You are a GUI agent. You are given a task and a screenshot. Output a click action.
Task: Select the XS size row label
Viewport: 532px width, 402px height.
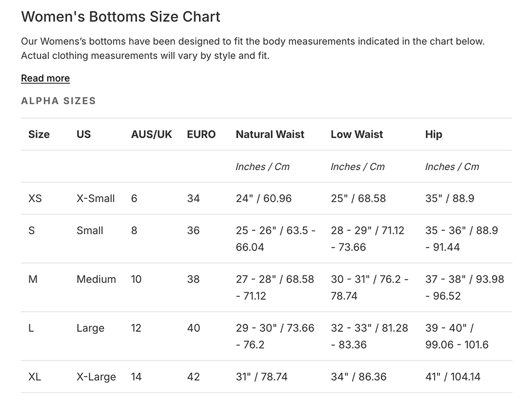(35, 198)
